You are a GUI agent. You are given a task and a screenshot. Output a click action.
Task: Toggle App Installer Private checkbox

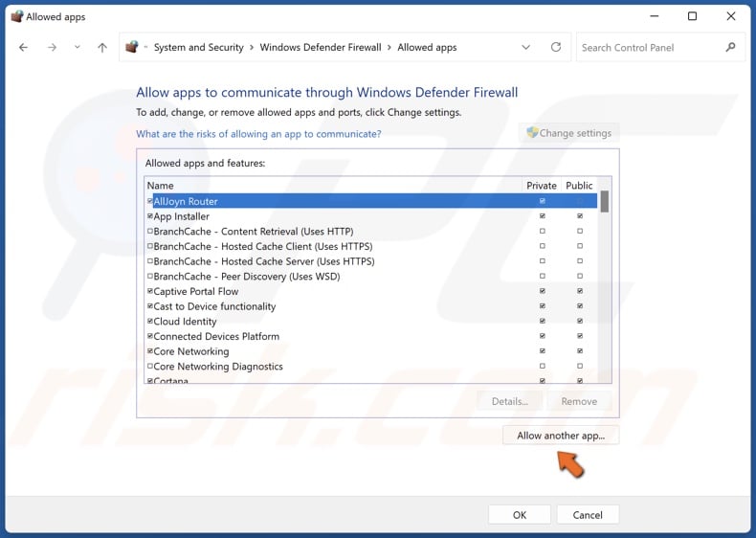[543, 215]
